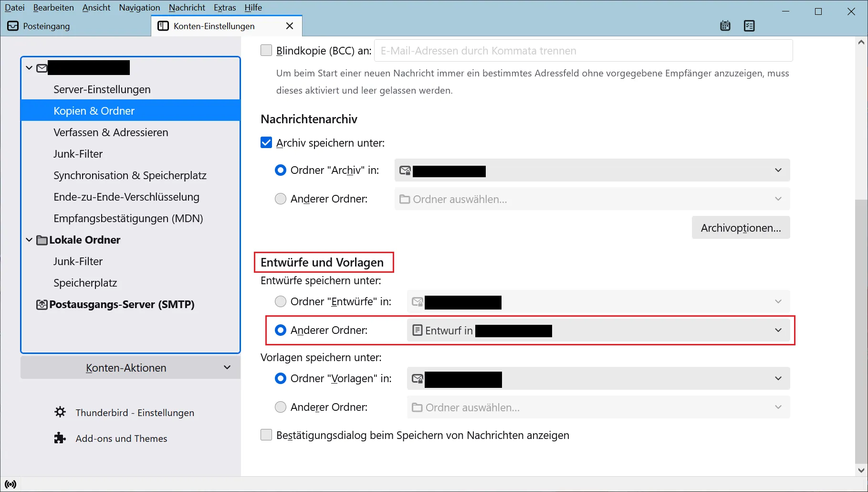The width and height of the screenshot is (868, 492).
Task: Select Anderer Ordner radio for Vorlagen
Action: coord(281,407)
